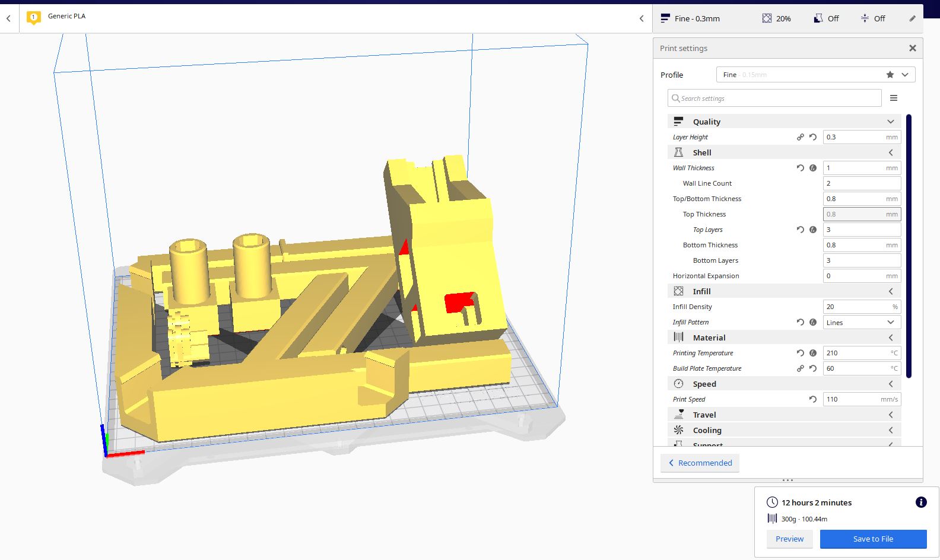Expand the Material category
940x560 pixels.
[784, 338]
